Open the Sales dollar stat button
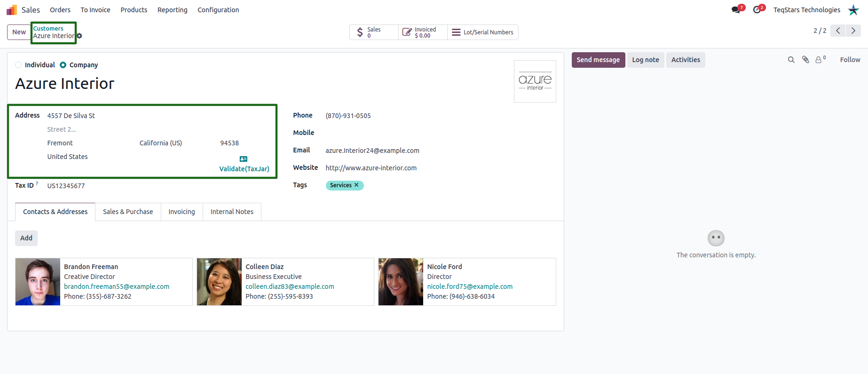This screenshot has height=374, width=868. [374, 32]
